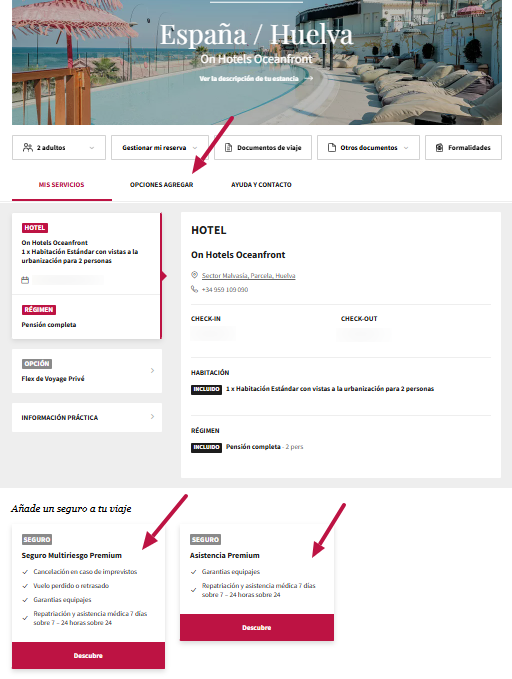Click the travelers people icon beside 2 adultos
This screenshot has height=679, width=512.
[28, 148]
